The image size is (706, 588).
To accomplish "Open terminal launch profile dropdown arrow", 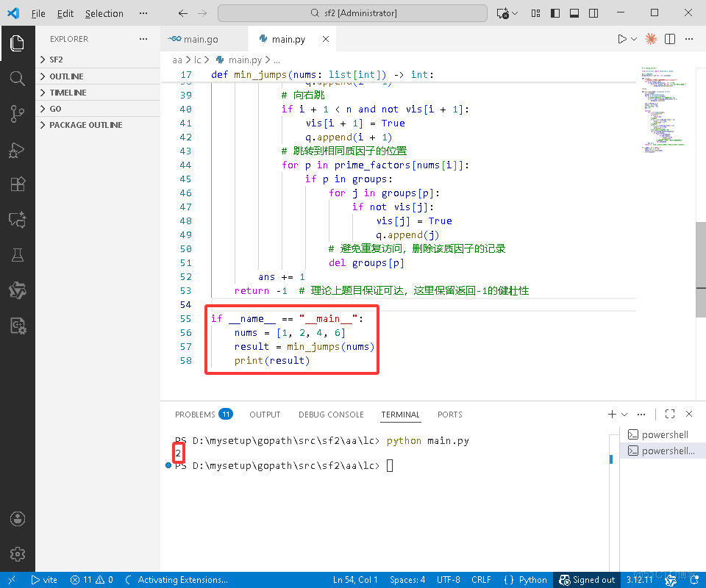I will [624, 415].
